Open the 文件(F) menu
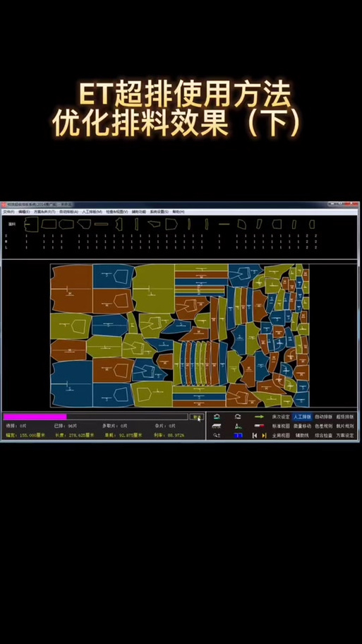362x644 pixels. pyautogui.click(x=8, y=212)
